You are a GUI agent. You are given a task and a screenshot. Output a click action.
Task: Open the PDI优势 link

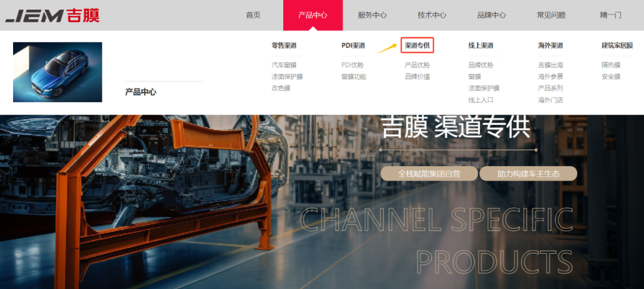[352, 65]
